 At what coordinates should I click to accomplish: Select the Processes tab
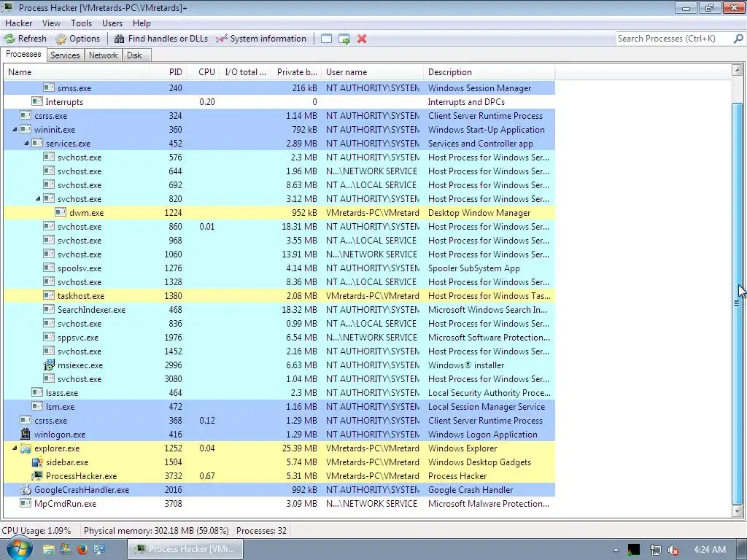tap(23, 54)
